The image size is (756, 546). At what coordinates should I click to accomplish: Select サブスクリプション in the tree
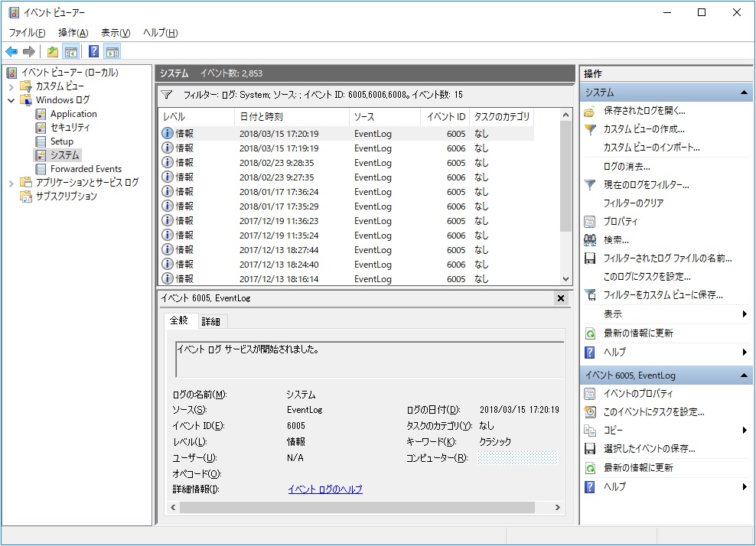tap(67, 197)
